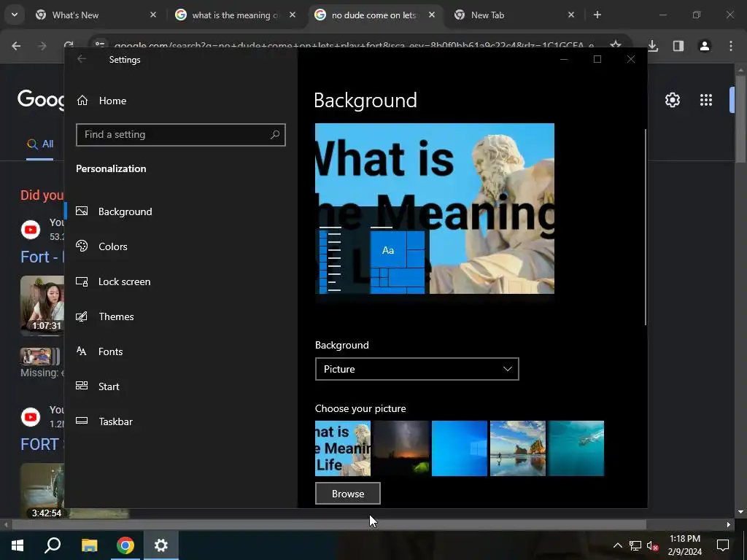Close the 'no dude come on lets' tab
The image size is (747, 560).
pos(432,15)
